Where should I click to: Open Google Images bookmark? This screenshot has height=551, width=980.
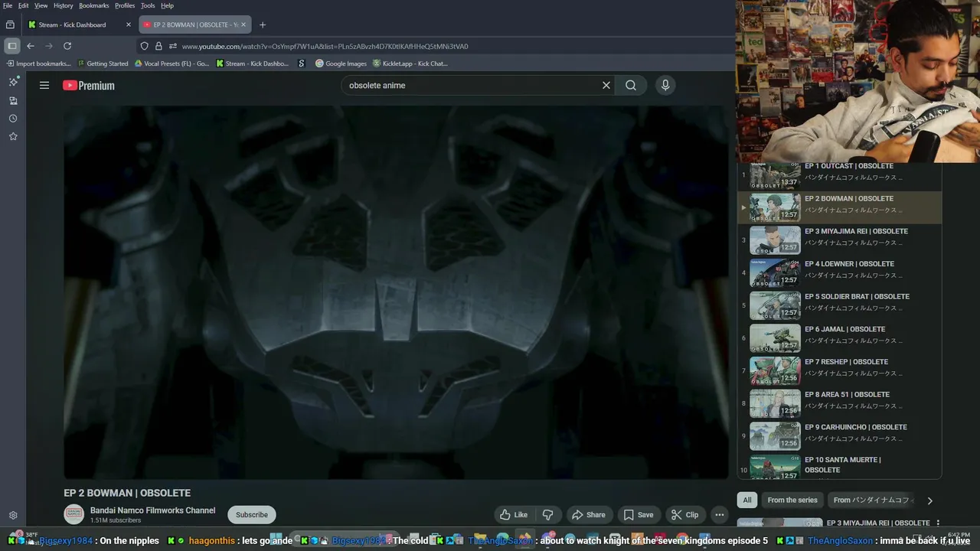[x=341, y=64]
